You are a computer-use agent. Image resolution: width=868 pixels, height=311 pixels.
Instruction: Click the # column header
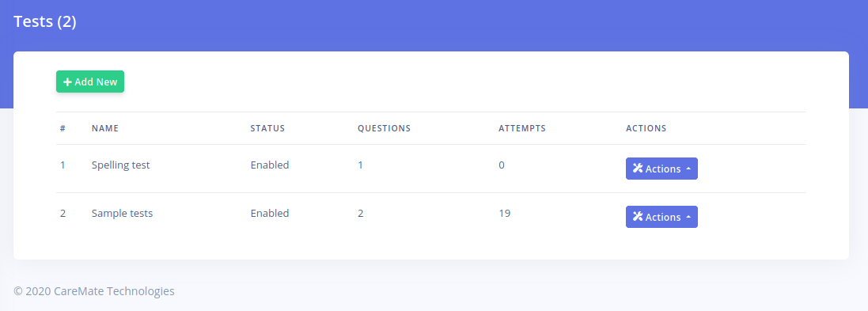[63, 128]
